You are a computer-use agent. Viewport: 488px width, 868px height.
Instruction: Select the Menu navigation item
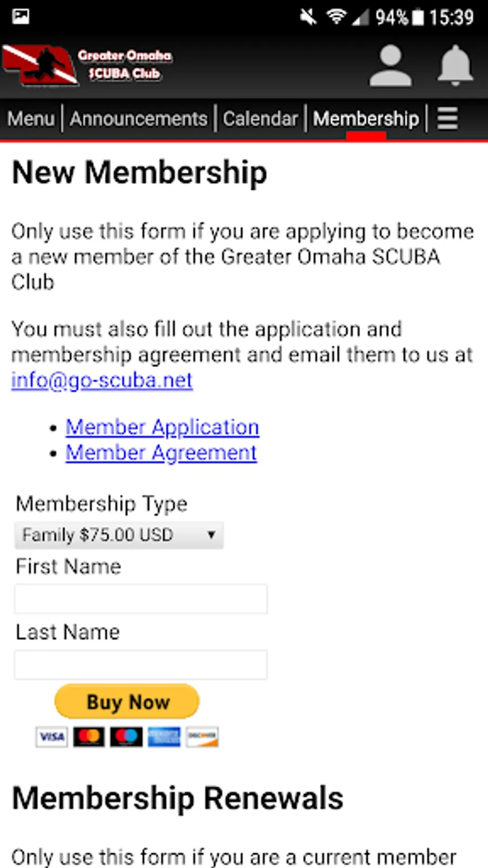click(31, 118)
